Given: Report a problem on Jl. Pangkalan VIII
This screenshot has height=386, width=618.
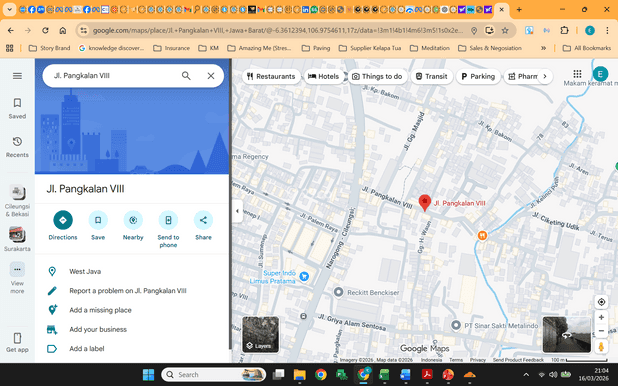Looking at the screenshot, I should [x=132, y=291].
